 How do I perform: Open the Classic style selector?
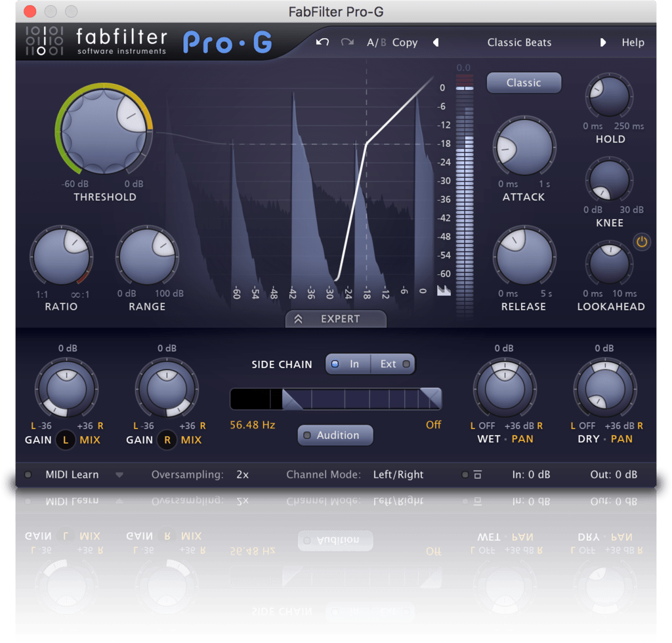[524, 83]
